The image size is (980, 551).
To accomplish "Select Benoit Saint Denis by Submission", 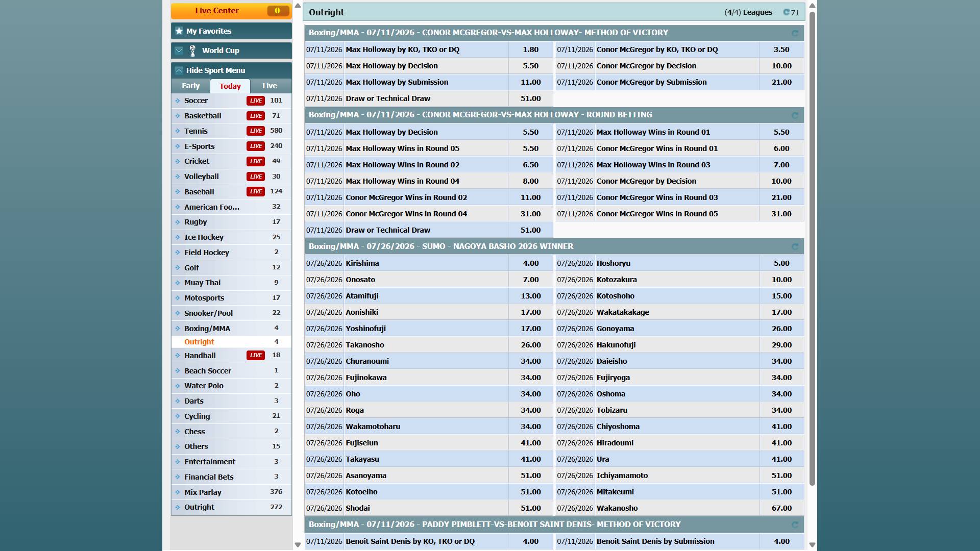I will click(655, 541).
